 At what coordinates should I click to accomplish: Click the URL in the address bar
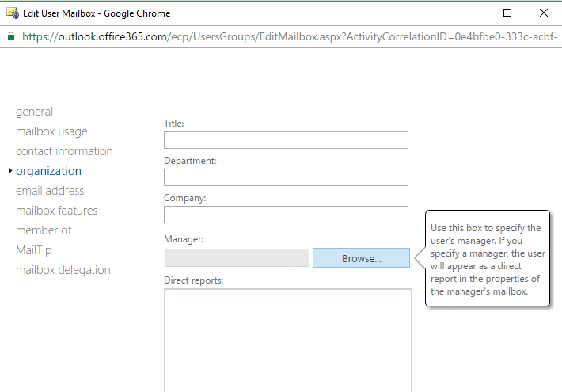click(x=285, y=36)
